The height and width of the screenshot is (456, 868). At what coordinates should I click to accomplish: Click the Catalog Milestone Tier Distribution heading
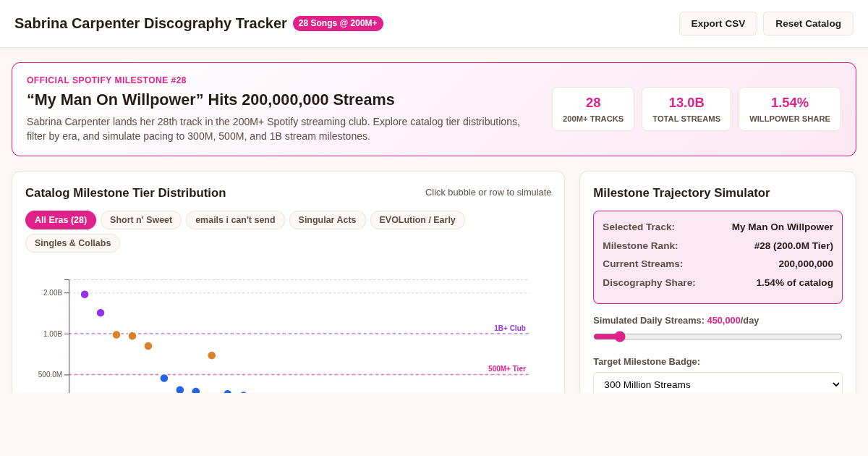(126, 193)
